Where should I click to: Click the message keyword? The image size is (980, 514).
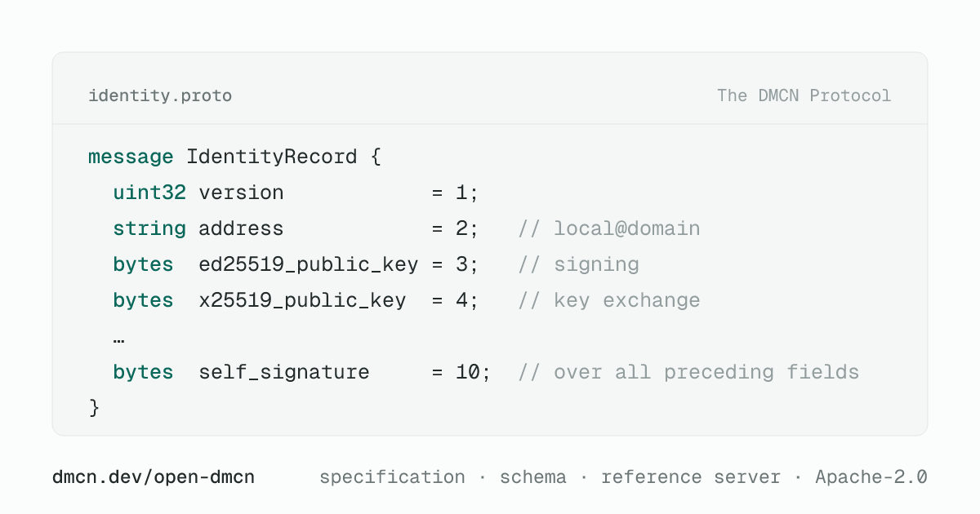tap(131, 157)
